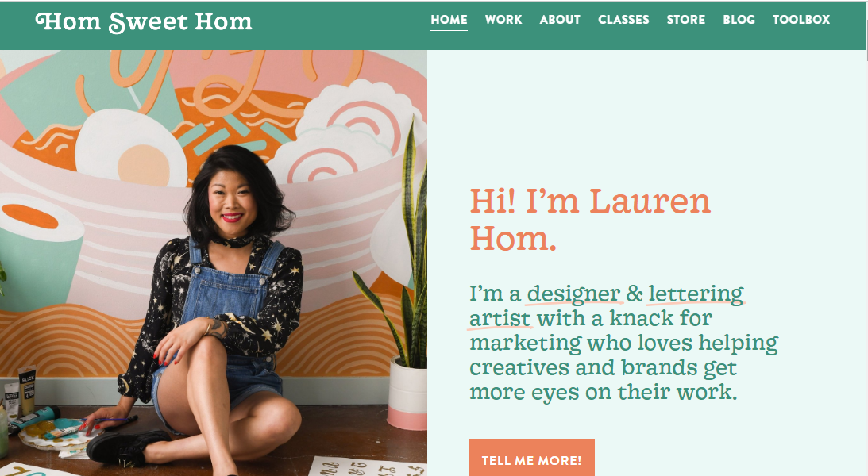Click the snake plant in the photo
This screenshot has width=868, height=476.
click(x=411, y=255)
